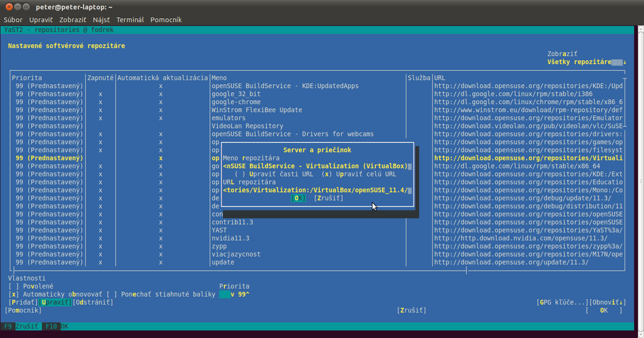Viewport: 644px width, 338px height.
Task: Select the nvidia11.3 repository row
Action: tap(317, 238)
